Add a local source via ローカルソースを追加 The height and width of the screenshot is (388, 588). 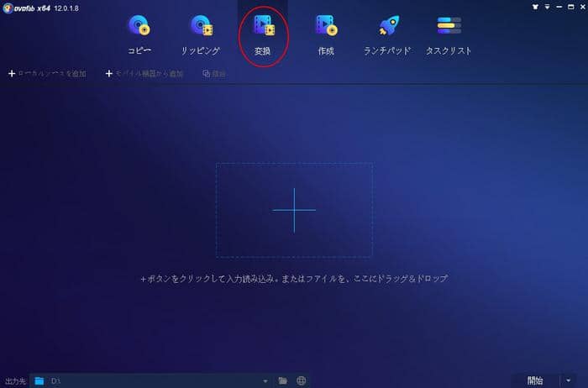click(47, 73)
